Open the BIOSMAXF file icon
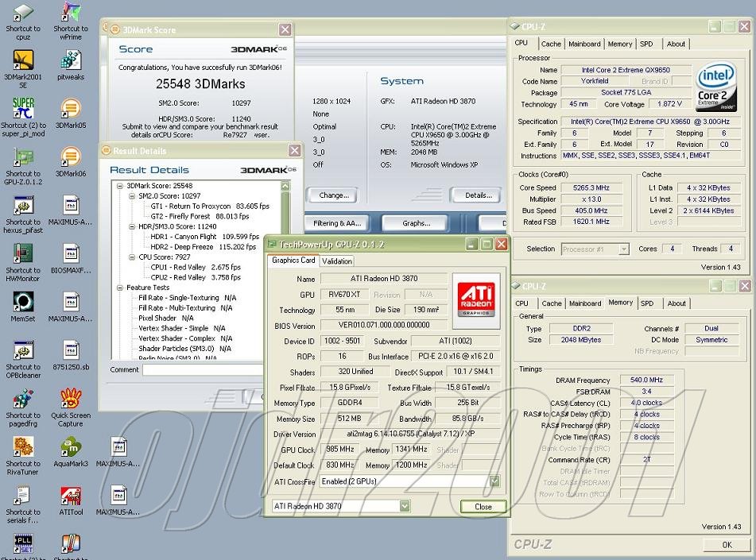The image size is (756, 560). tap(71, 259)
